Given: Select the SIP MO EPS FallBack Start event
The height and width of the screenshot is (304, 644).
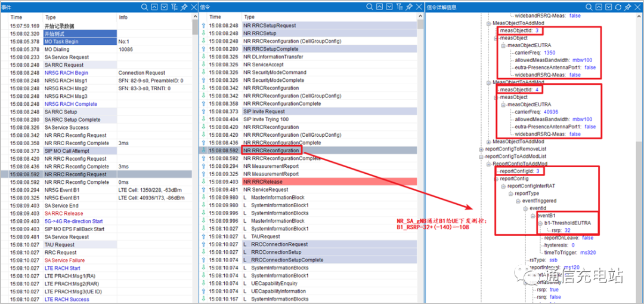Looking at the screenshot, I should 97,229.
